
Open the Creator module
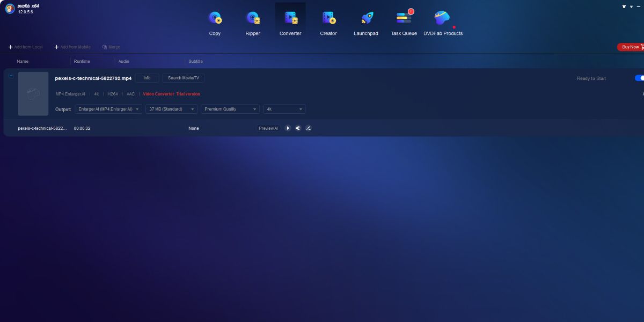(x=328, y=21)
